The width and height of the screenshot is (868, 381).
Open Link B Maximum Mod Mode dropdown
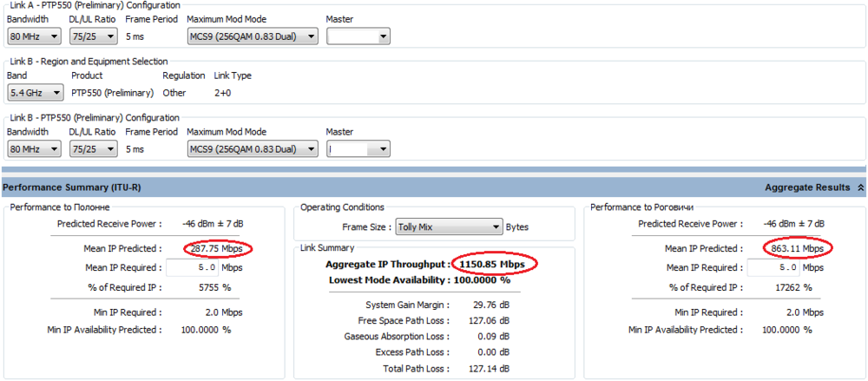pyautogui.click(x=253, y=149)
